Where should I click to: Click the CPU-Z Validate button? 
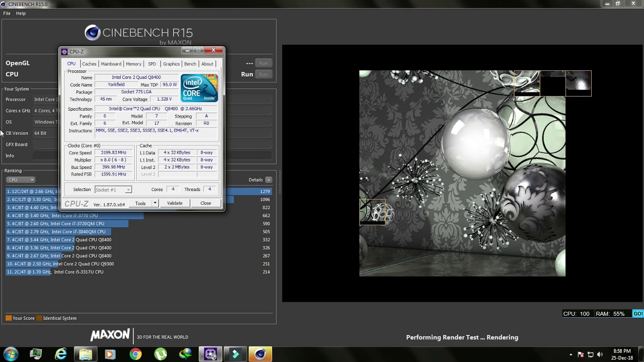click(175, 203)
